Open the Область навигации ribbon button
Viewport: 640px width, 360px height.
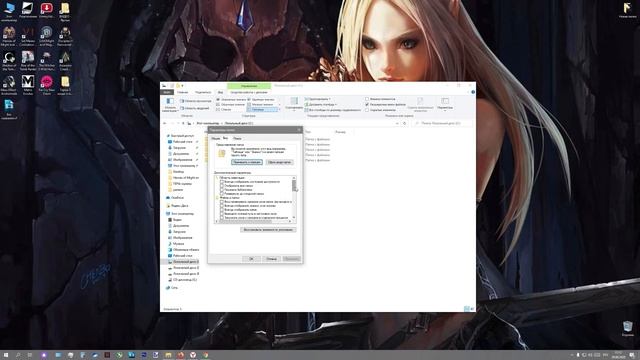(170, 104)
